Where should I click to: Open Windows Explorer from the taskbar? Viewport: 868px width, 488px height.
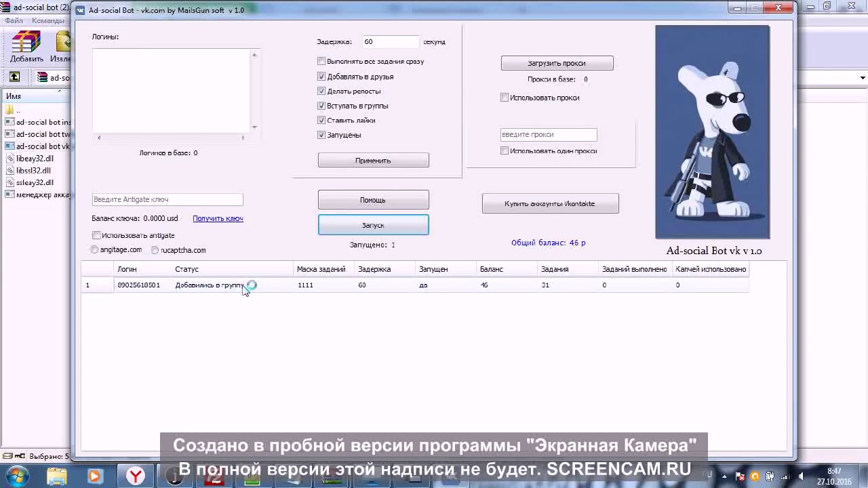click(x=57, y=476)
